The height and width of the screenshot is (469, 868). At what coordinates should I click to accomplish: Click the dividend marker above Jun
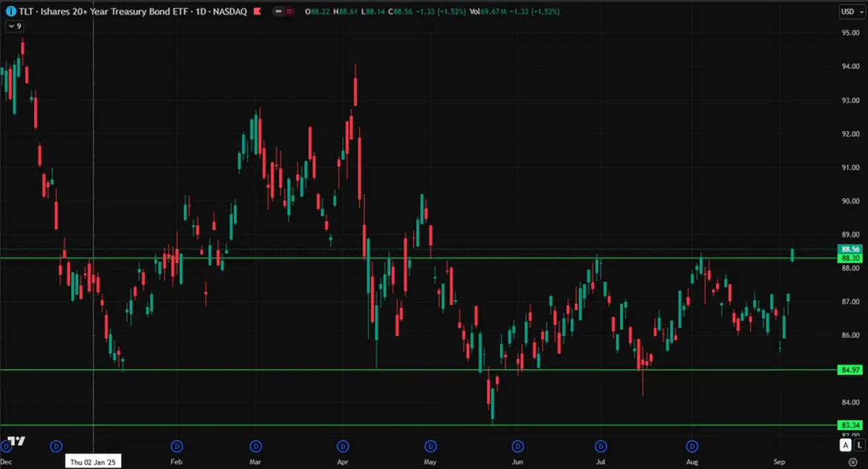coord(518,446)
